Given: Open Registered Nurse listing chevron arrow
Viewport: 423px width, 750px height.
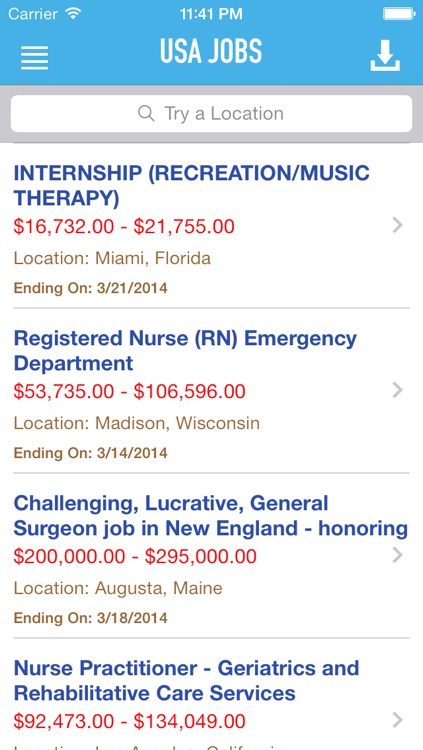Looking at the screenshot, I should pyautogui.click(x=397, y=390).
